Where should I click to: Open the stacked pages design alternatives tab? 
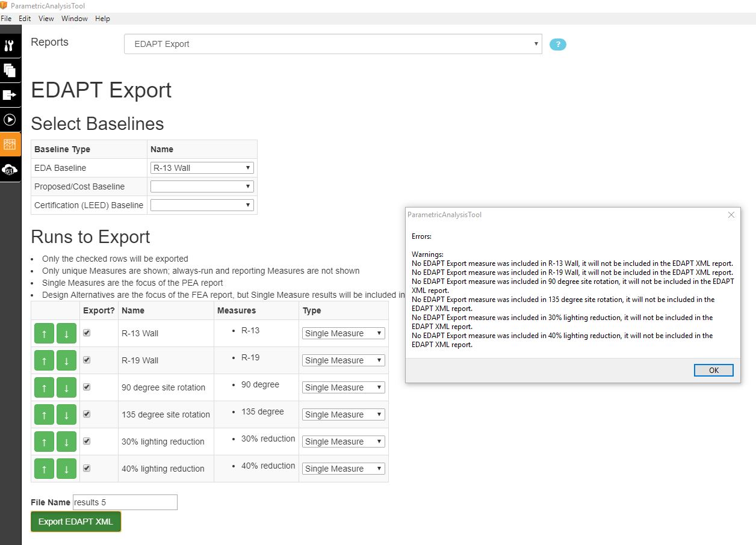point(10,70)
